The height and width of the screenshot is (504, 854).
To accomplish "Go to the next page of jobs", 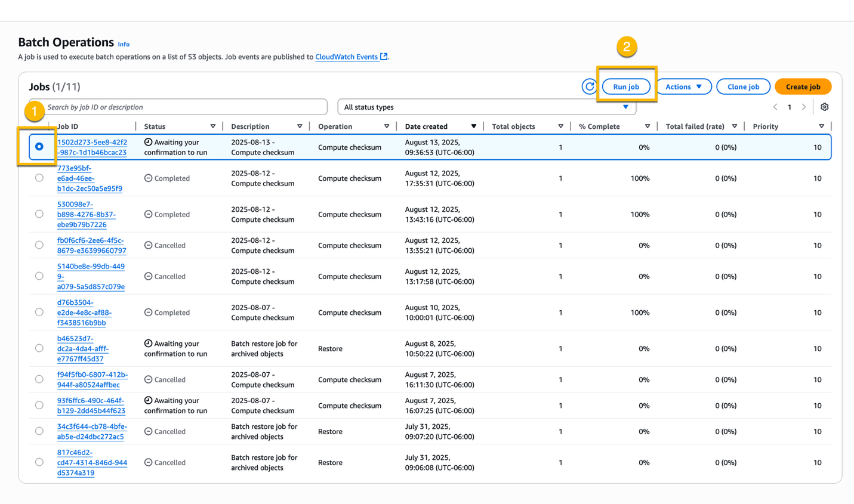I will pos(804,107).
